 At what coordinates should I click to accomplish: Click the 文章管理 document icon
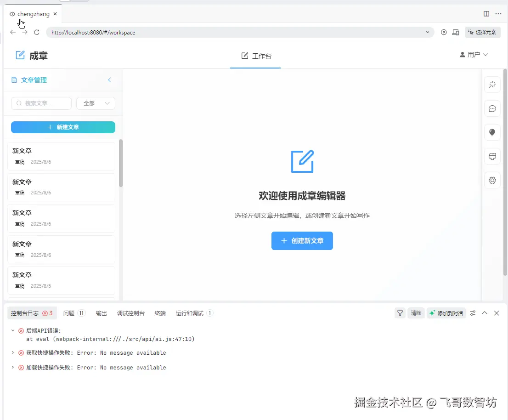click(x=14, y=80)
